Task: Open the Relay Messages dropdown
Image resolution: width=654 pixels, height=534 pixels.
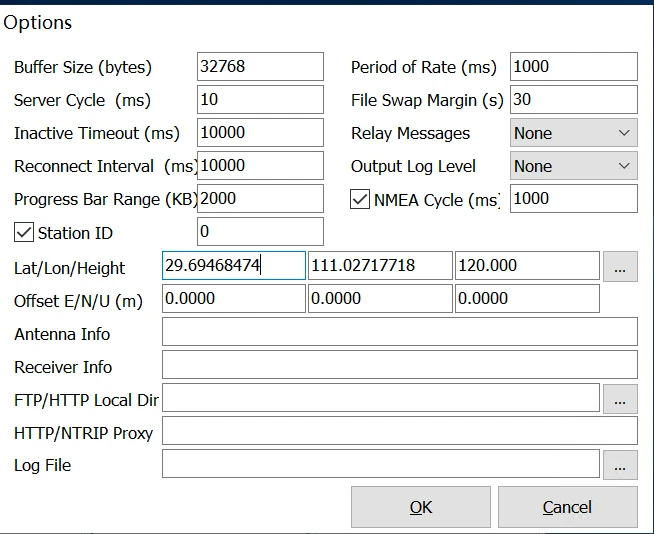Action: (x=573, y=133)
